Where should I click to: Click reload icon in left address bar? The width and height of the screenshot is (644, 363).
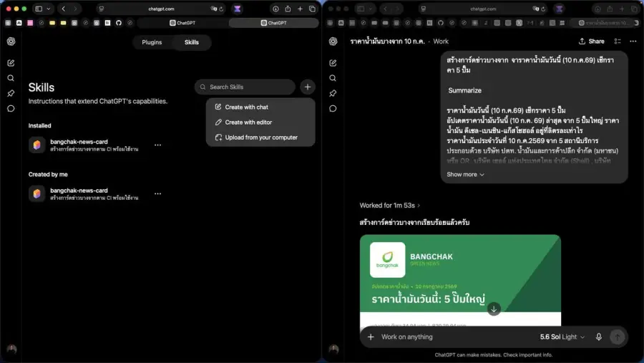click(221, 9)
